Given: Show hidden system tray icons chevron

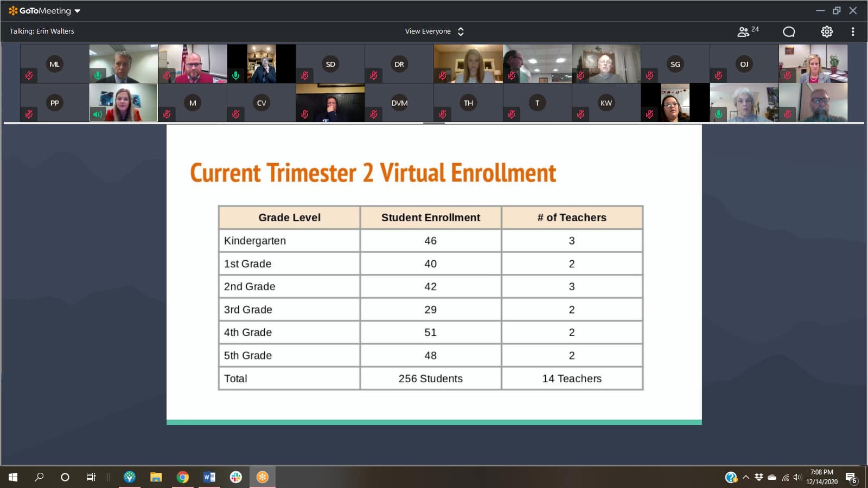Looking at the screenshot, I should (746, 477).
